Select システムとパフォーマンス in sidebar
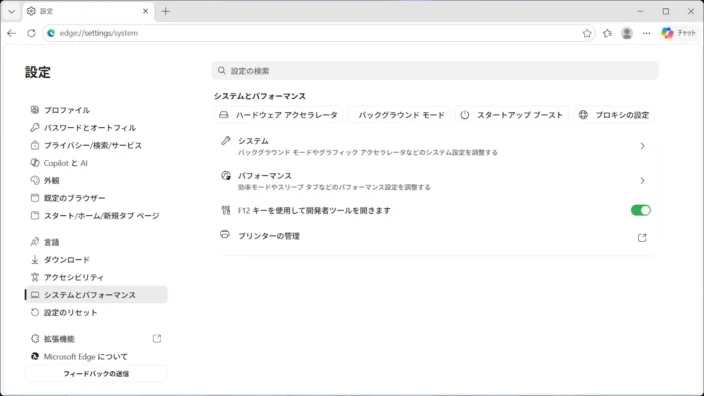 [x=96, y=295]
